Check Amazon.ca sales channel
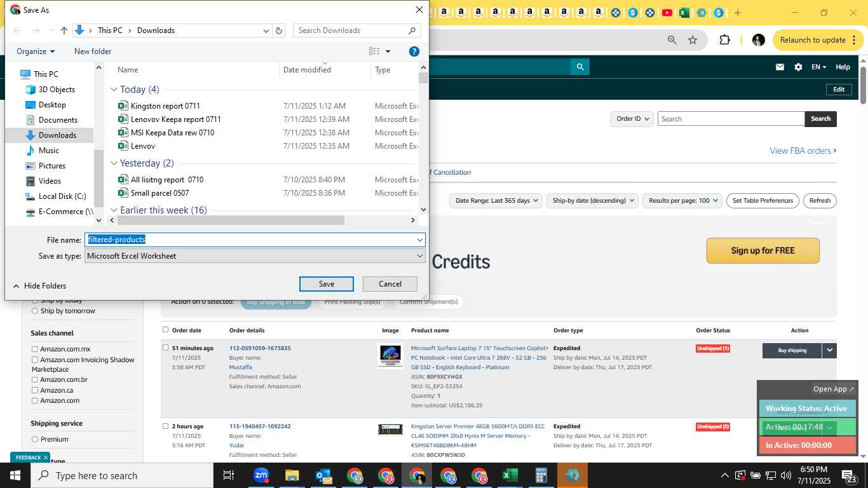This screenshot has height=488, width=868. [35, 390]
